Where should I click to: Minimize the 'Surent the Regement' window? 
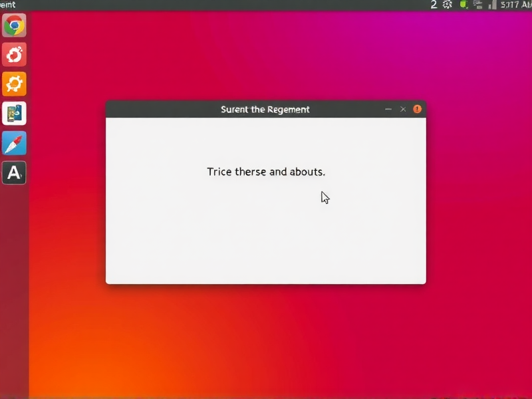[388, 109]
